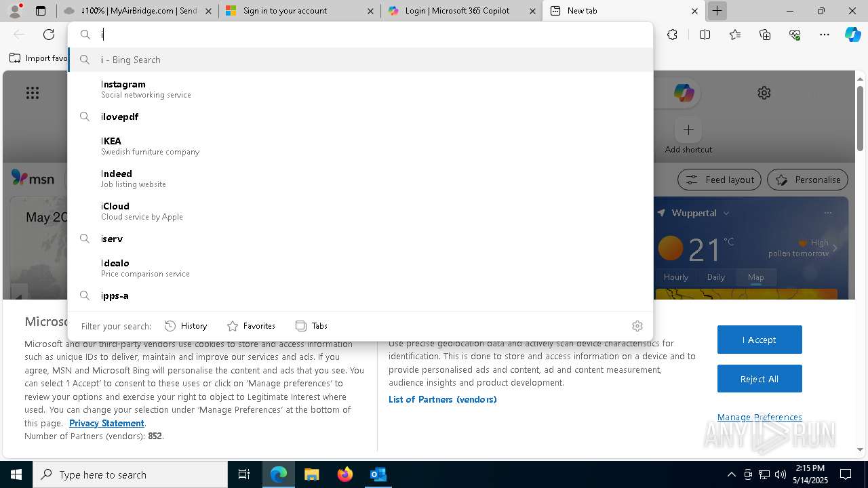This screenshot has height=488, width=868.
Task: Launch Firefox from the taskbar
Action: [x=344, y=474]
